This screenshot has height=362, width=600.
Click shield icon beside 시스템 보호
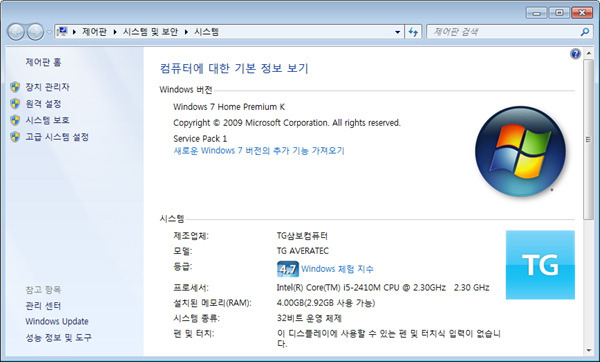tap(15, 120)
